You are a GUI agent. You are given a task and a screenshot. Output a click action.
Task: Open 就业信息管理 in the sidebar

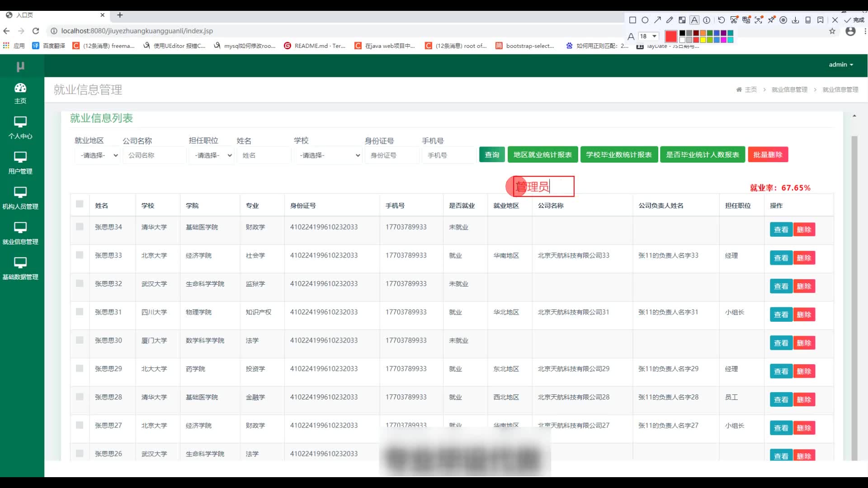tap(20, 234)
